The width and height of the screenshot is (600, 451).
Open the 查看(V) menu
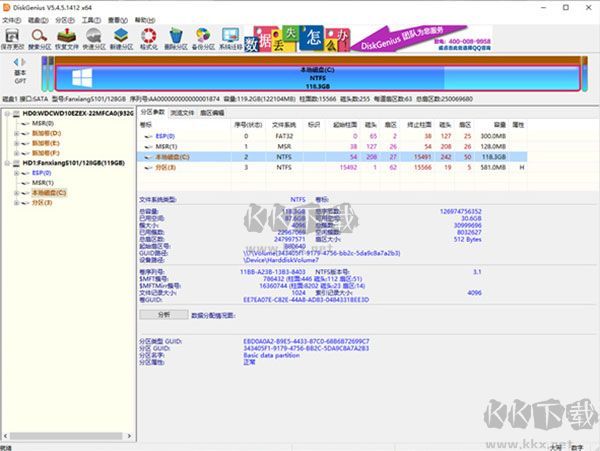[117, 20]
